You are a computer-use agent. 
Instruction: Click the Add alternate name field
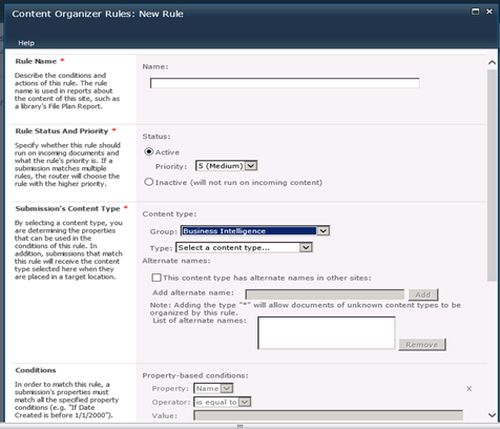tap(325, 294)
